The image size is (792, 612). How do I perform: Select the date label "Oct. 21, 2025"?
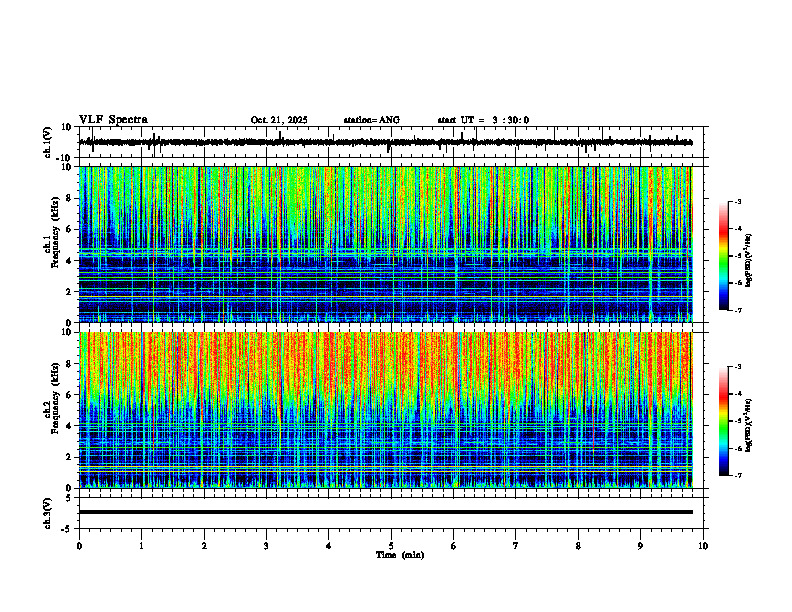pyautogui.click(x=279, y=120)
